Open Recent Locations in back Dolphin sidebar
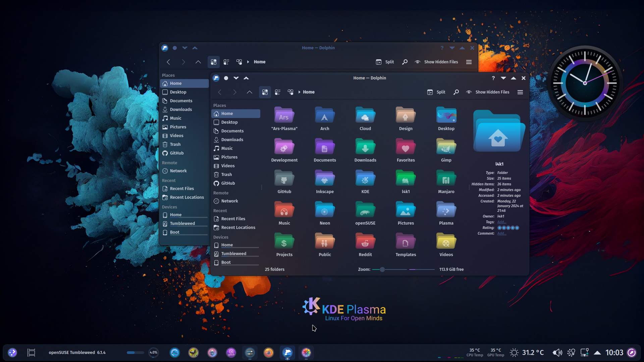 pos(184,197)
